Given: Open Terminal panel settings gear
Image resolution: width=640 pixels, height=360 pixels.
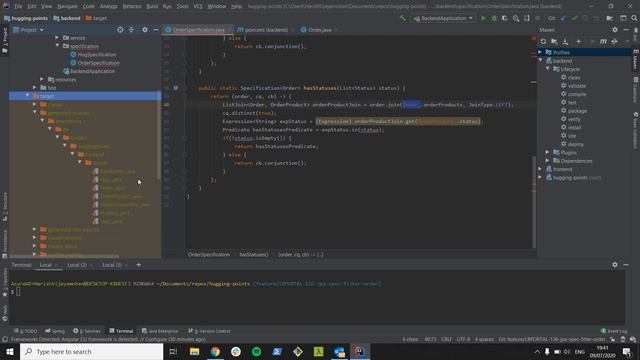Looking at the screenshot, I should (x=615, y=265).
